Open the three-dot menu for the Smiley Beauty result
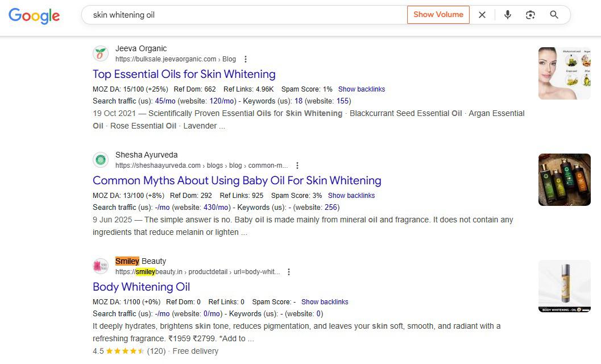The image size is (601, 364). (289, 271)
